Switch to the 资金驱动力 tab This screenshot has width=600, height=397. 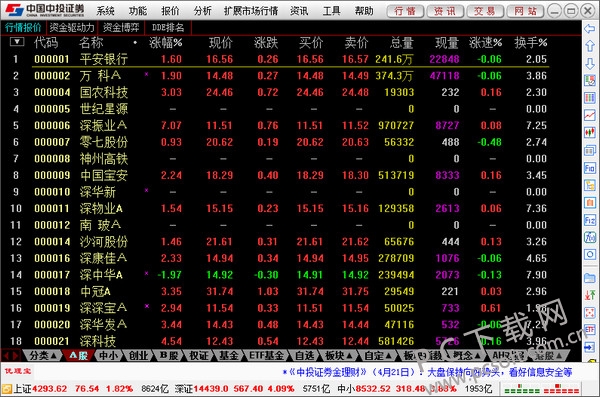pyautogui.click(x=72, y=28)
